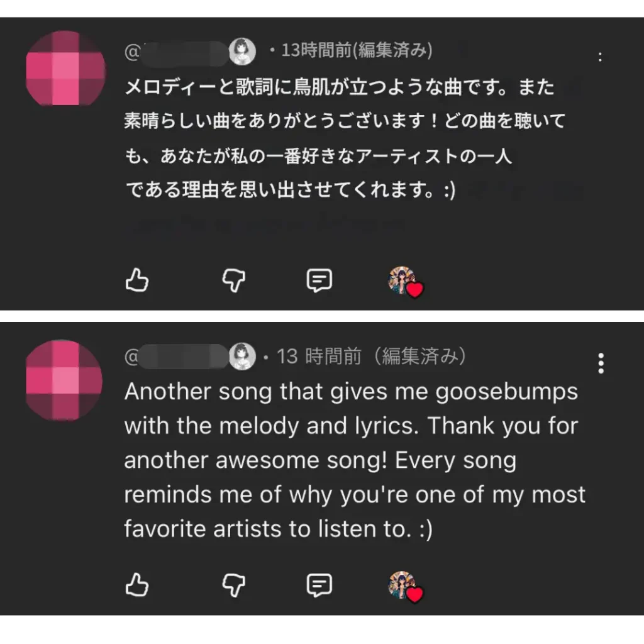Toggle thumbs down on English comment
This screenshot has height=644, width=644.
pos(234,586)
